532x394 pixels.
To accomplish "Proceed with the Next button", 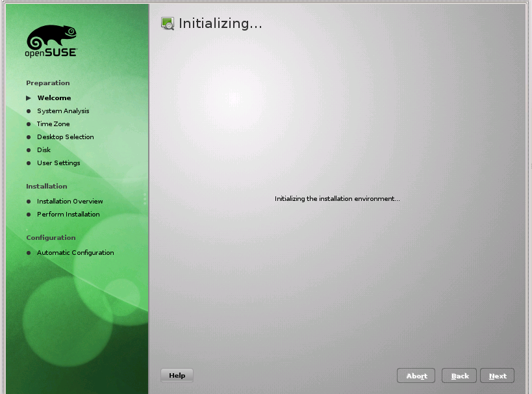I will pos(497,376).
